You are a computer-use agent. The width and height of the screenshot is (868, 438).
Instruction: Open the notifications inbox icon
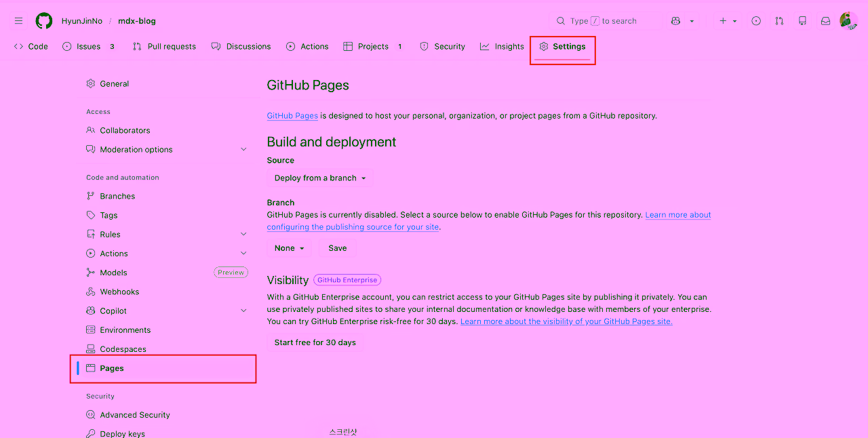825,20
